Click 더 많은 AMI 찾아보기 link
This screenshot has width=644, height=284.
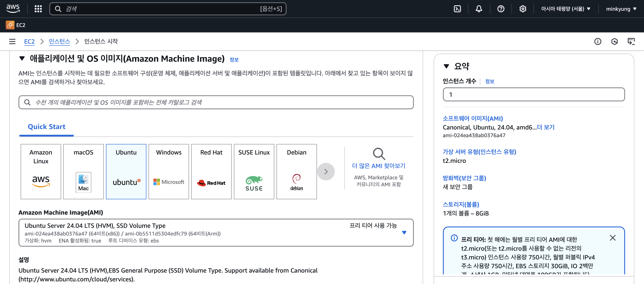point(378,166)
